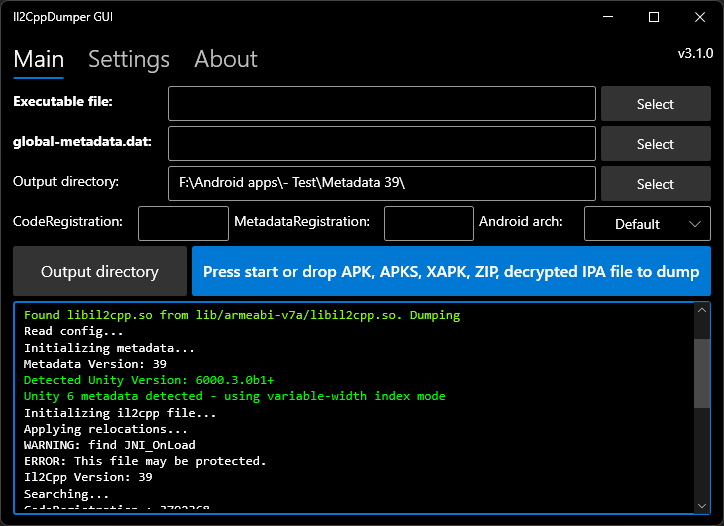Open the Android arch dropdown
Viewport: 724px width, 526px height.
[x=647, y=224]
